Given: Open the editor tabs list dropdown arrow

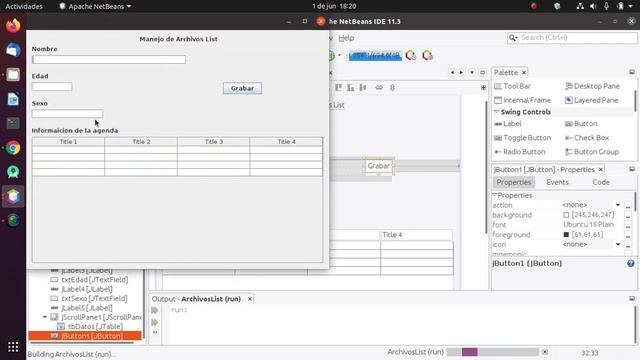Looking at the screenshot, I should (472, 72).
